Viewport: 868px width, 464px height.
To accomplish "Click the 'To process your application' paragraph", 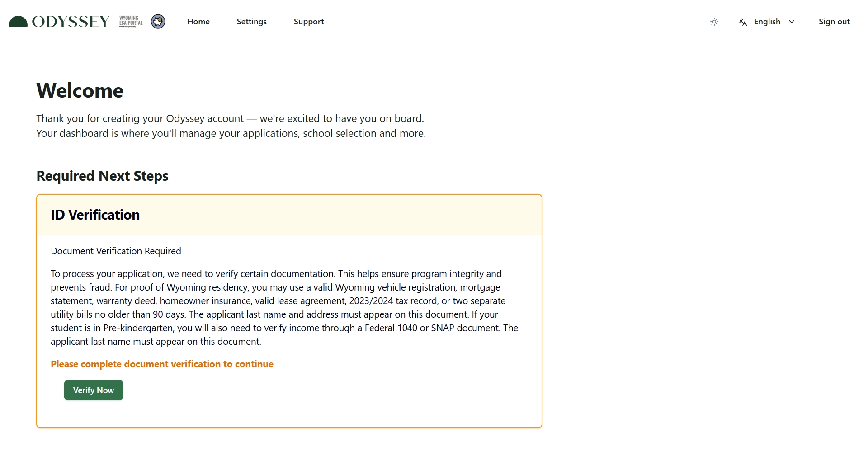I will [285, 308].
